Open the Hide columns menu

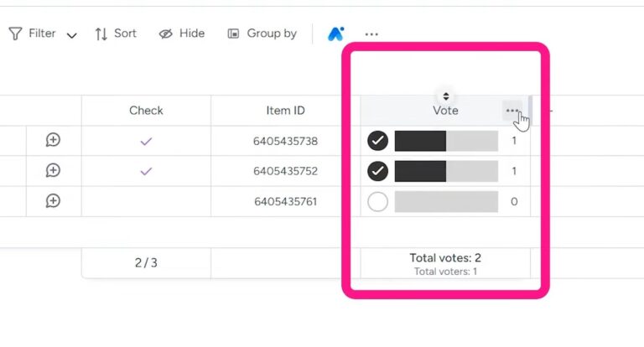pos(182,34)
